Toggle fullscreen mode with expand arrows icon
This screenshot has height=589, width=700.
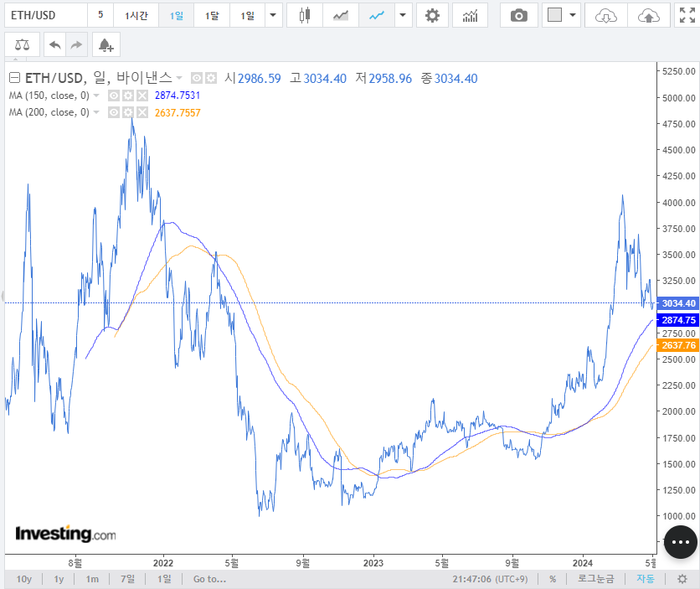tap(687, 16)
